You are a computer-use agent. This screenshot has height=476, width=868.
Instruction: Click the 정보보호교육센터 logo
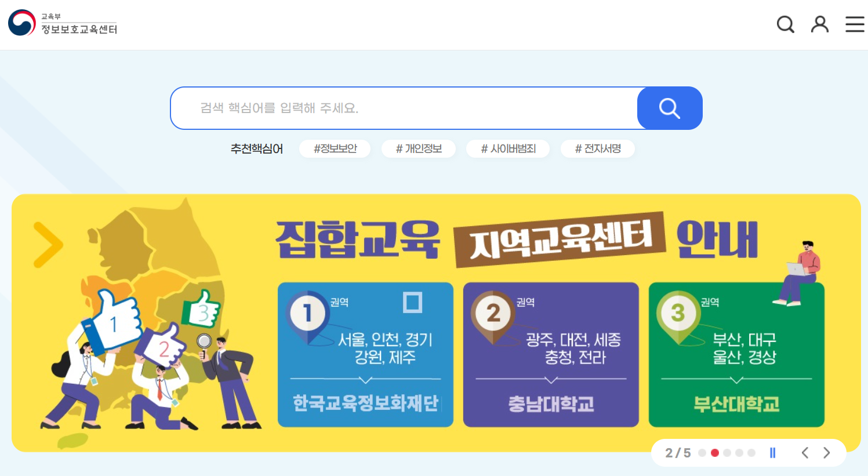click(x=63, y=23)
